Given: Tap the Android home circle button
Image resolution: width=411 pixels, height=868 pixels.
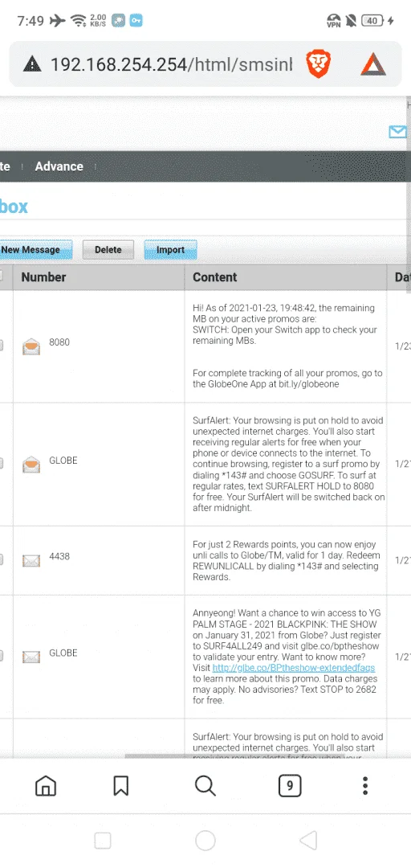Looking at the screenshot, I should point(205,841).
